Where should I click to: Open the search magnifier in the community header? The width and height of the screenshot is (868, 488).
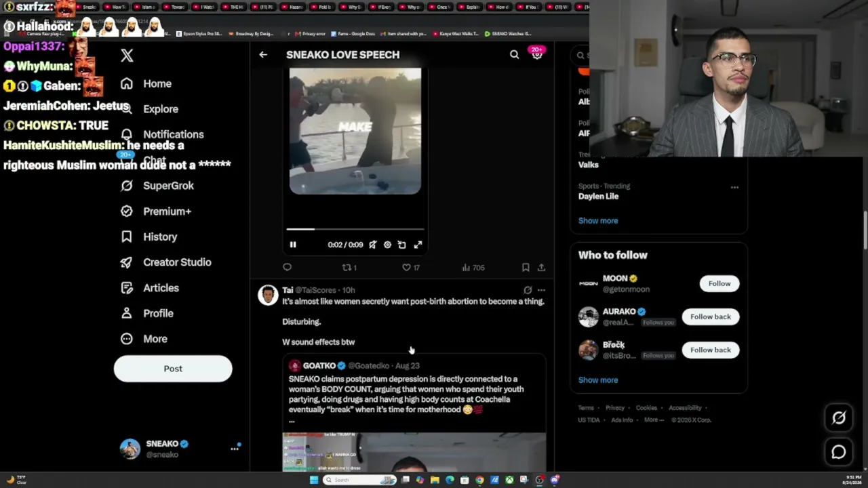[x=514, y=55]
